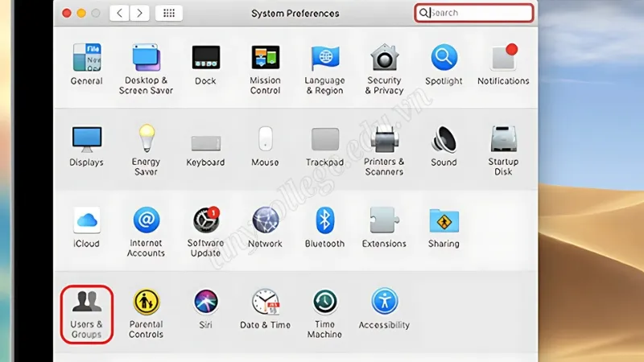This screenshot has width=644, height=362.
Task: Open Mission Control preferences
Action: click(266, 69)
